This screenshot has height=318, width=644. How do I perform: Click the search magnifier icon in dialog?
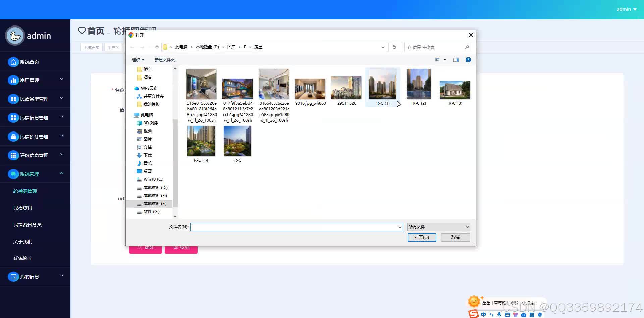pos(467,47)
